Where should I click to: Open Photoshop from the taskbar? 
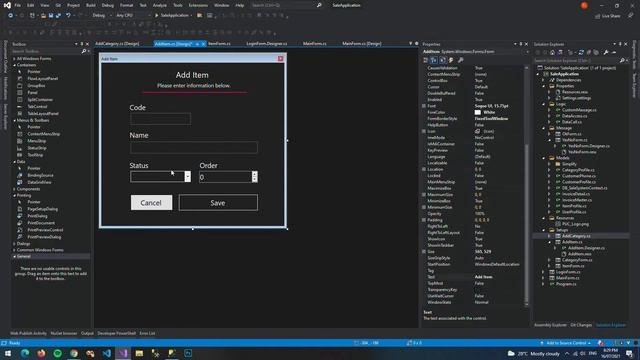click(x=188, y=353)
